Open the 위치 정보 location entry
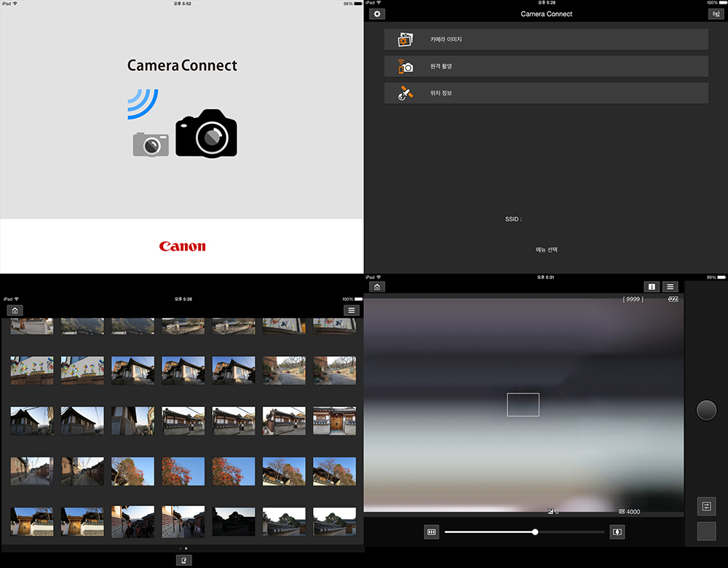 click(546, 93)
